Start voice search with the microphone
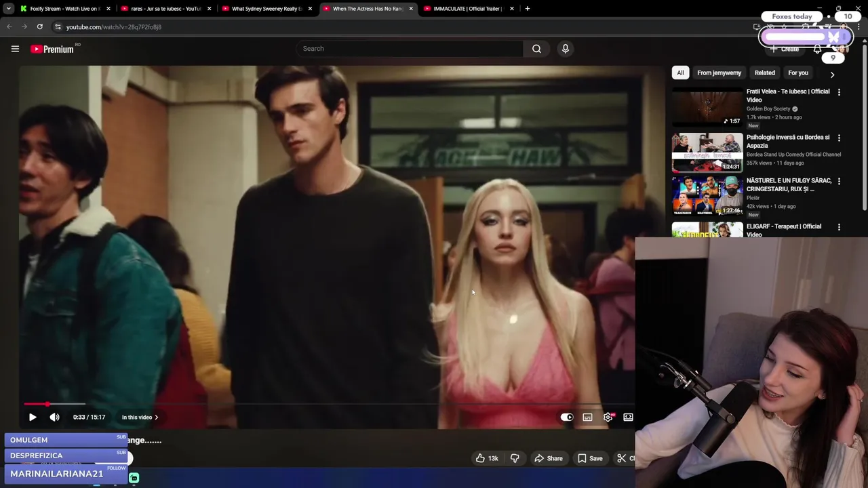This screenshot has width=868, height=488. click(565, 49)
